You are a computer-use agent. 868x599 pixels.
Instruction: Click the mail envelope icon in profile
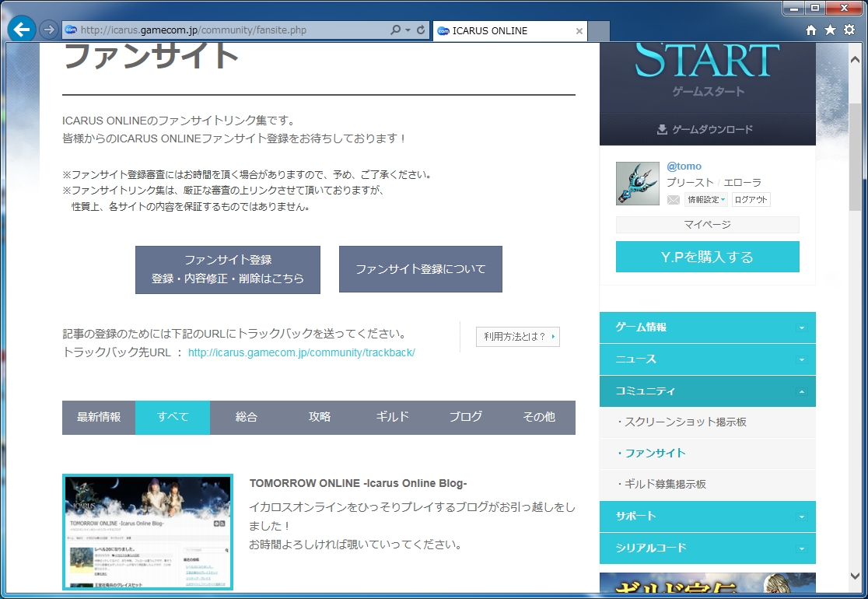(673, 200)
